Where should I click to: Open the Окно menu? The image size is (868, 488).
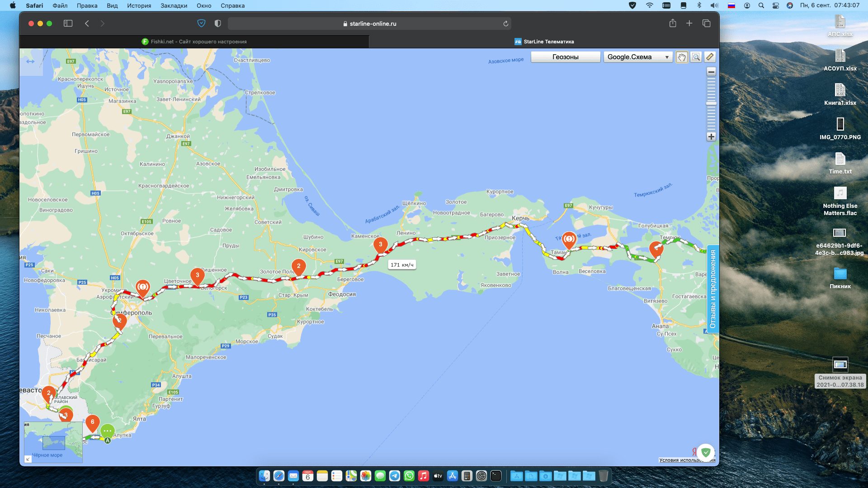(204, 5)
